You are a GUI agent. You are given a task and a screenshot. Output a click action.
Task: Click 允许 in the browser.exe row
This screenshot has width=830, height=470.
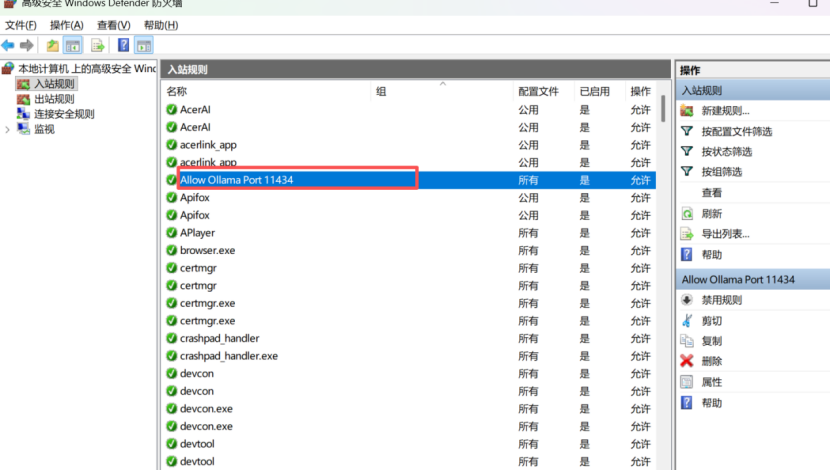click(x=640, y=250)
